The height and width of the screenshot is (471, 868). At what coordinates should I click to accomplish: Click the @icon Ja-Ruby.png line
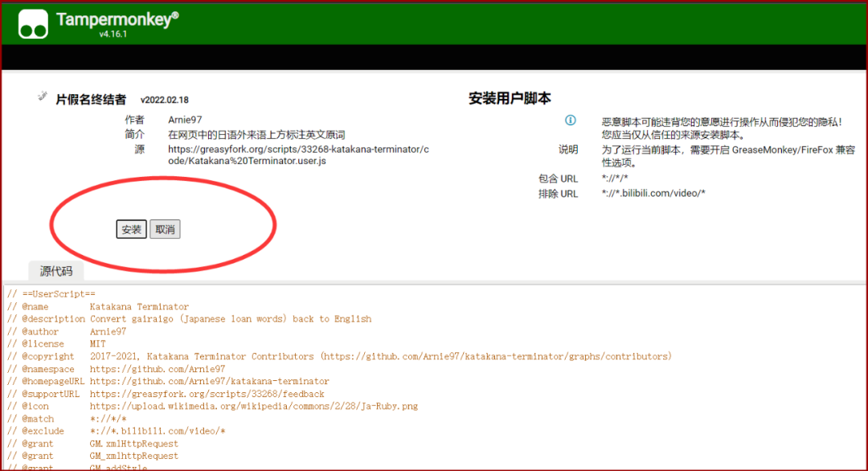point(212,406)
